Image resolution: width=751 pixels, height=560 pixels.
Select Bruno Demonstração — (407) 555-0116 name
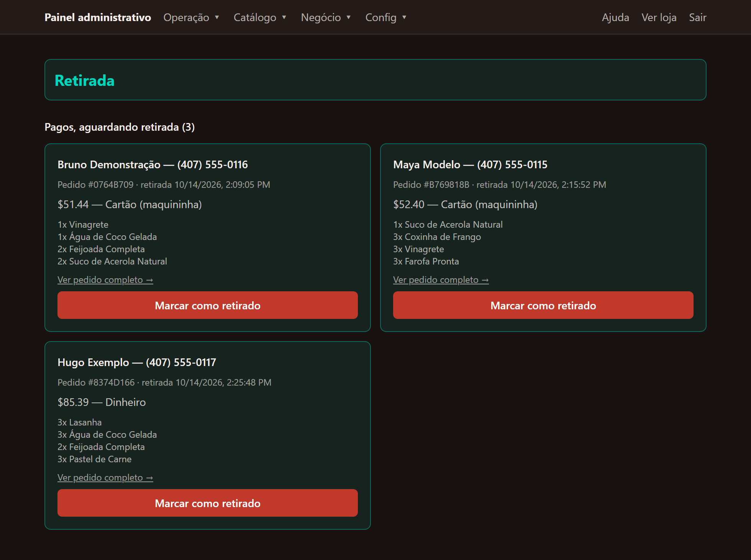[152, 164]
